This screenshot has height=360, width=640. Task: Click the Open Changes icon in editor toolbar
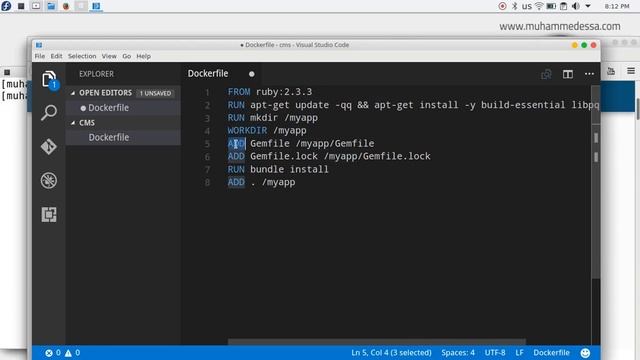click(546, 74)
